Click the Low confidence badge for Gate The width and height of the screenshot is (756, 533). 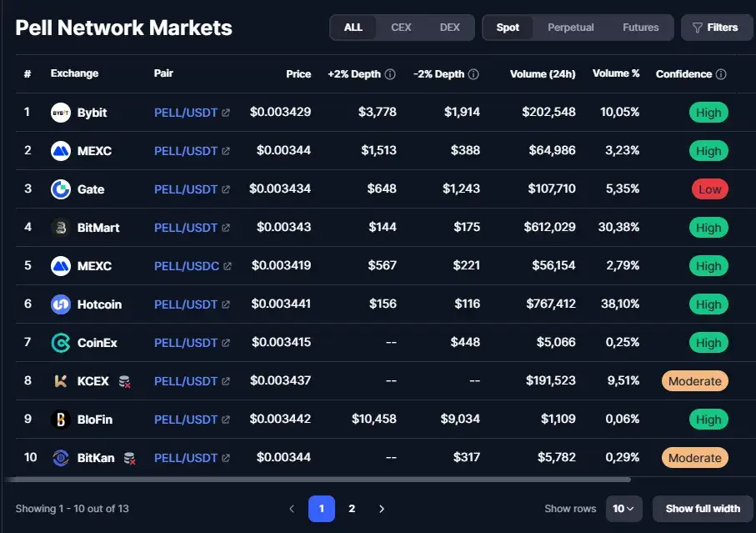[709, 189]
